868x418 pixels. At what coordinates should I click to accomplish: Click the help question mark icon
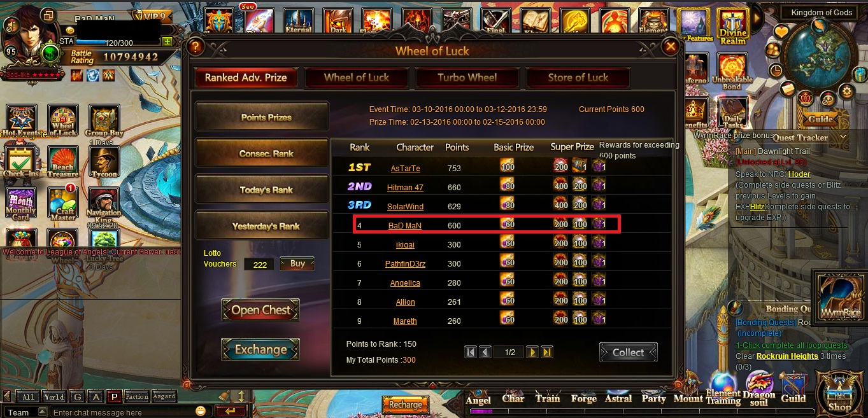196,46
